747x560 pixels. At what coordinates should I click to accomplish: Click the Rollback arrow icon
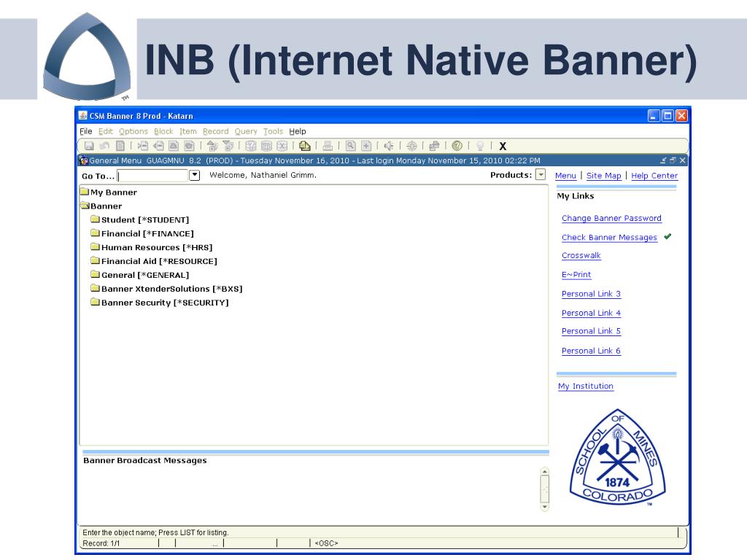click(x=104, y=146)
